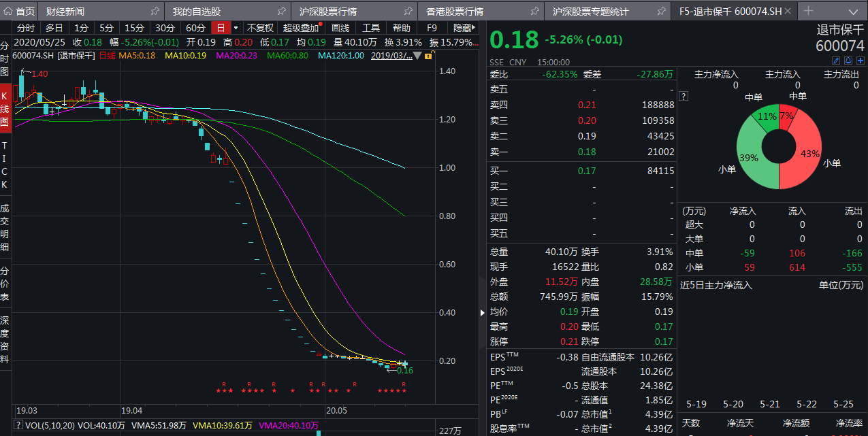Select the 5分 chart period
This screenshot has width=868, height=436.
pos(106,28)
